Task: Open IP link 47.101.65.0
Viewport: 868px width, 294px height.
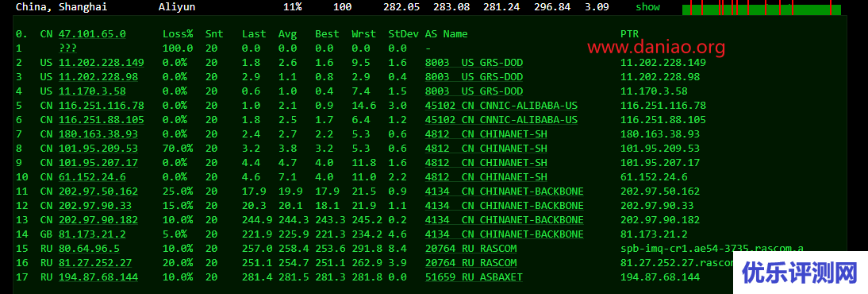Action: click(92, 34)
